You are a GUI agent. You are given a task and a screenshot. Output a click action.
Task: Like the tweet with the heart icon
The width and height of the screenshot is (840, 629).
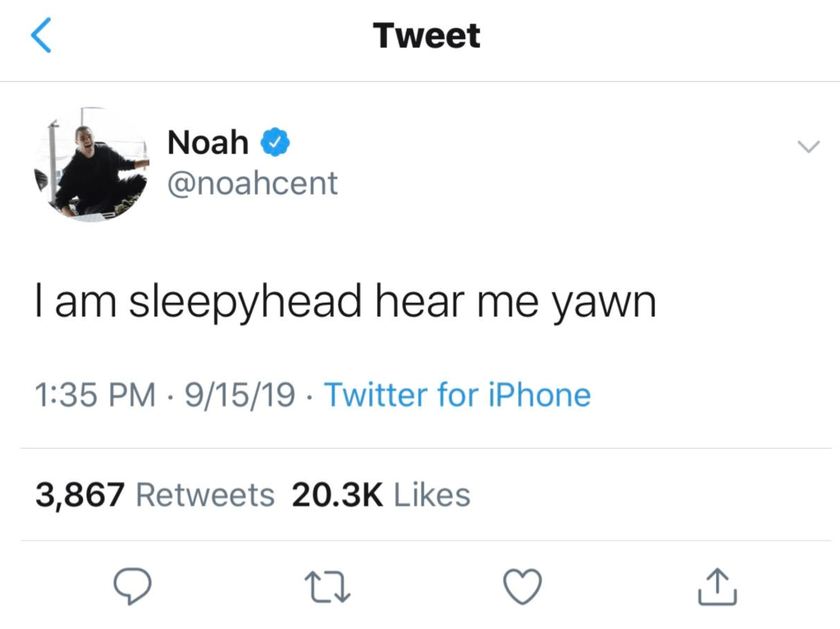tap(522, 586)
